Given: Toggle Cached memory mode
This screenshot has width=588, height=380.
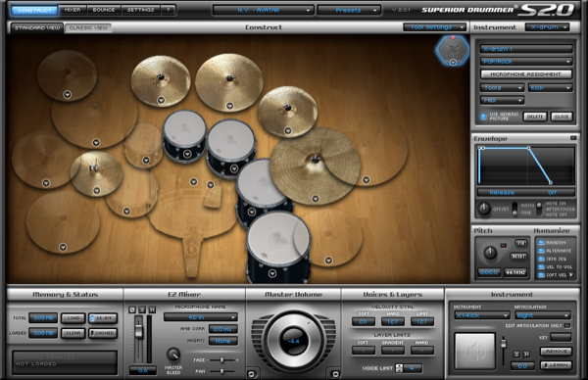Looking at the screenshot, I should pyautogui.click(x=103, y=333).
